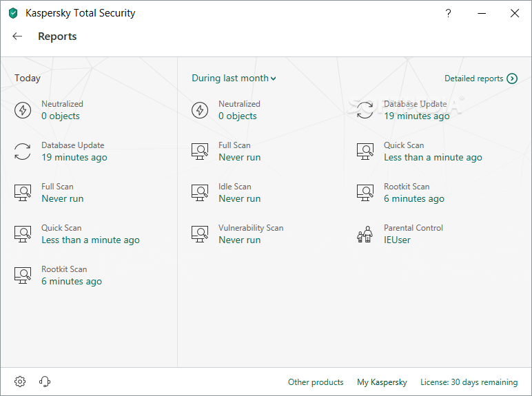Click the Parental Control parent-and-child icon
The height and width of the screenshot is (396, 532).
point(365,234)
